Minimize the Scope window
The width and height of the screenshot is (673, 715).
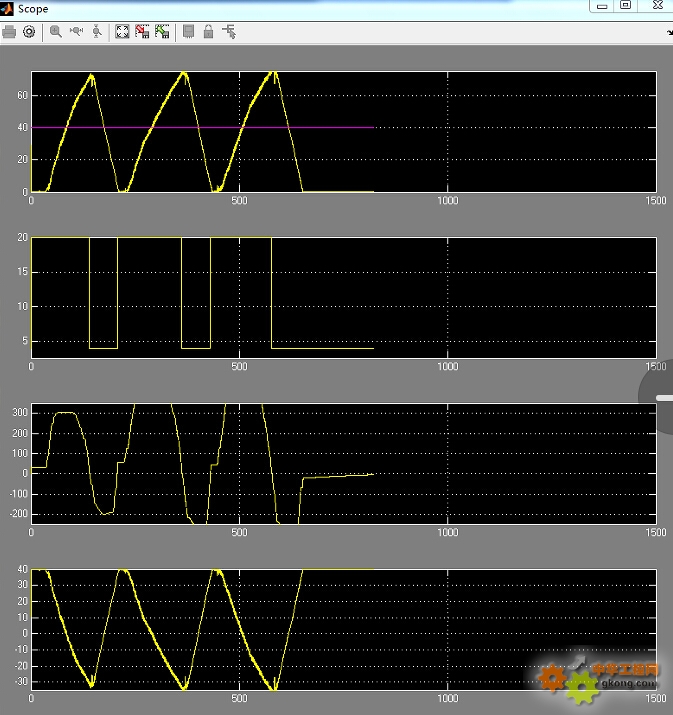[602, 6]
